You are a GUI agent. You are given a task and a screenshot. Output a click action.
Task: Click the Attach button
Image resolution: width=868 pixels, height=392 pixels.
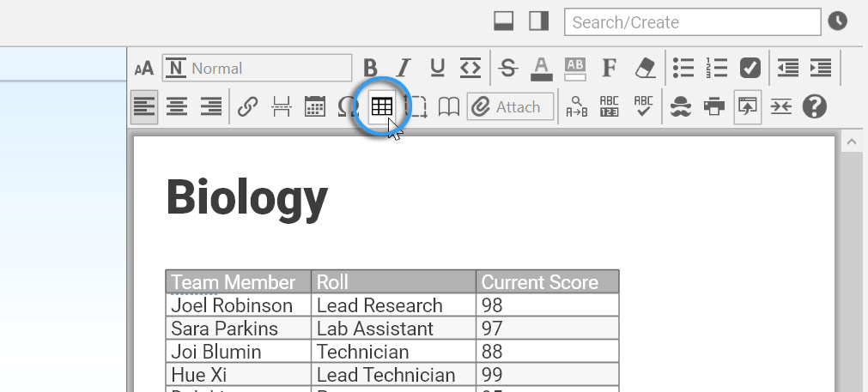(x=510, y=107)
